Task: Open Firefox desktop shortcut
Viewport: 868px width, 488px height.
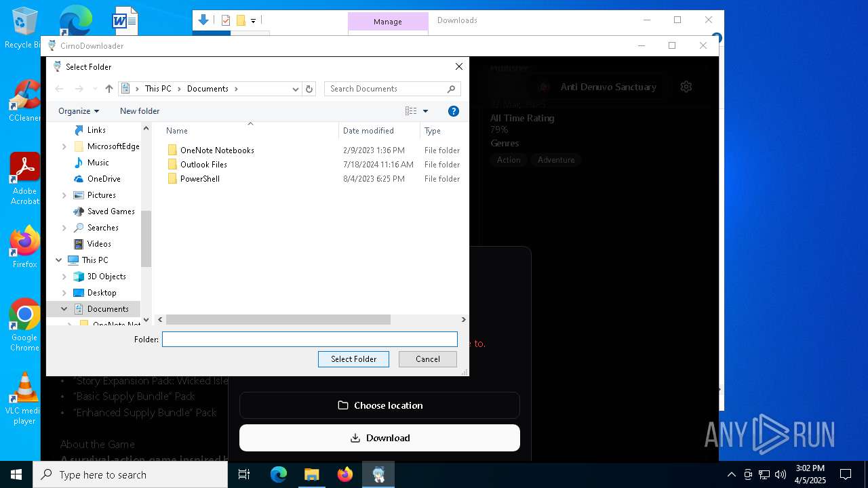Action: coord(24,247)
